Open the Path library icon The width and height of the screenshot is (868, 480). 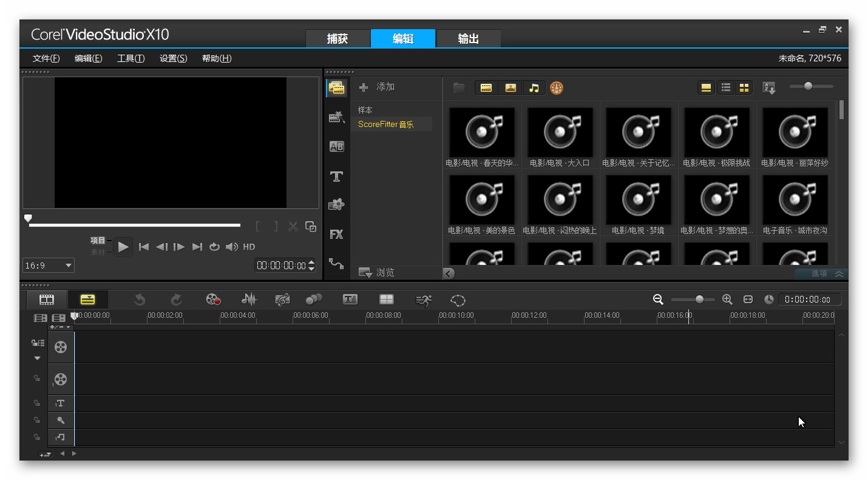click(x=336, y=263)
